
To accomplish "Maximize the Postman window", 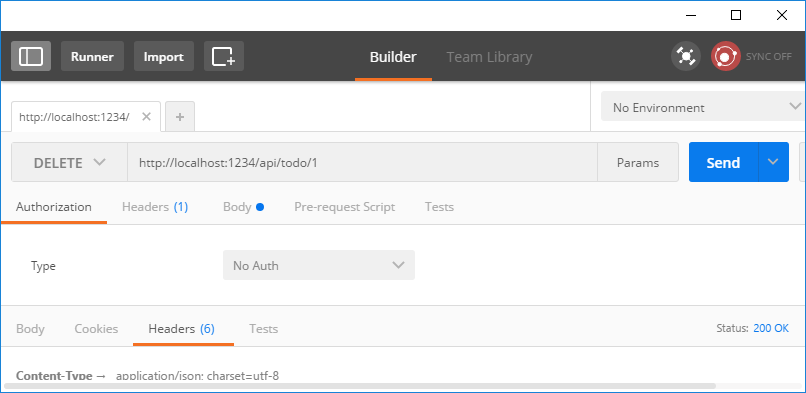I will click(x=736, y=15).
